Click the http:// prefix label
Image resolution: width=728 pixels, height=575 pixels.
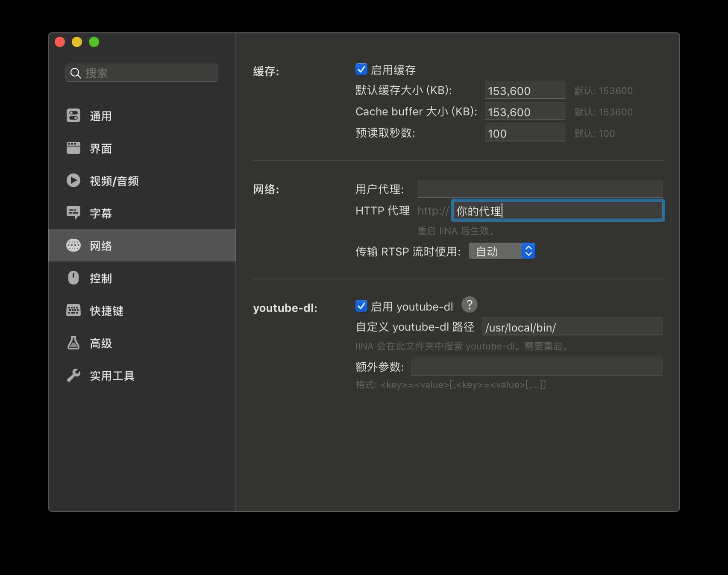(433, 211)
